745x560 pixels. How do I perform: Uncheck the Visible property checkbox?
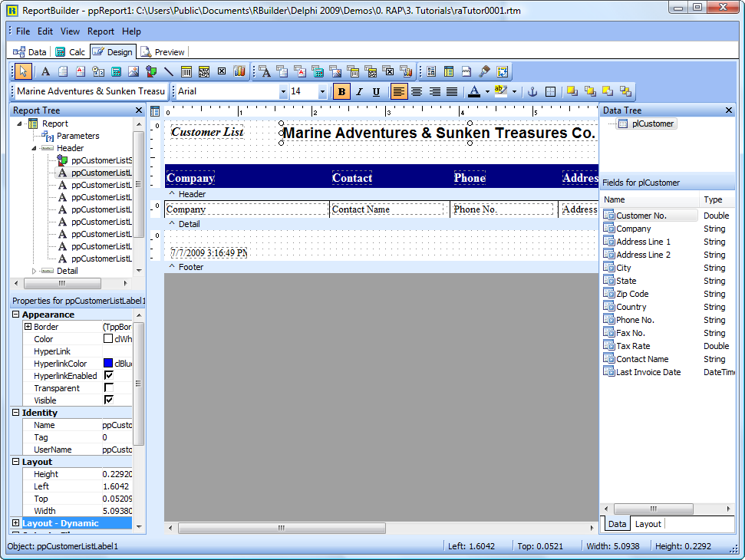click(109, 400)
